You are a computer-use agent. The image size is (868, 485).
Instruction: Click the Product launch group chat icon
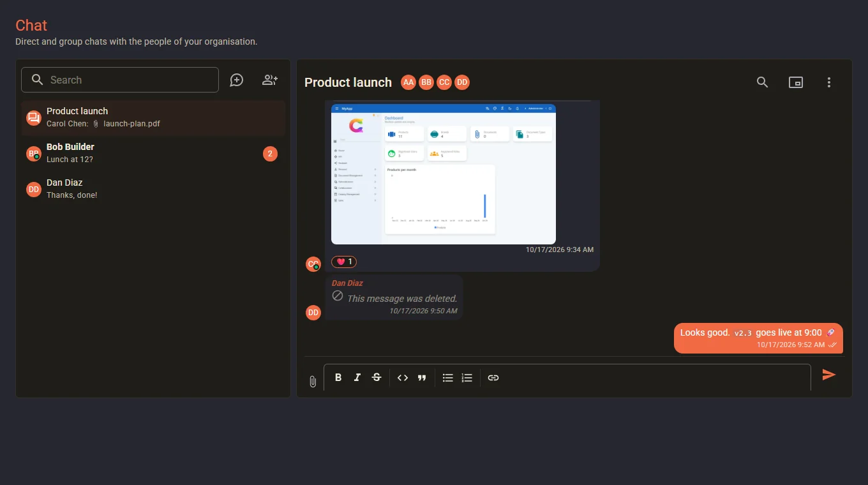[x=34, y=117]
